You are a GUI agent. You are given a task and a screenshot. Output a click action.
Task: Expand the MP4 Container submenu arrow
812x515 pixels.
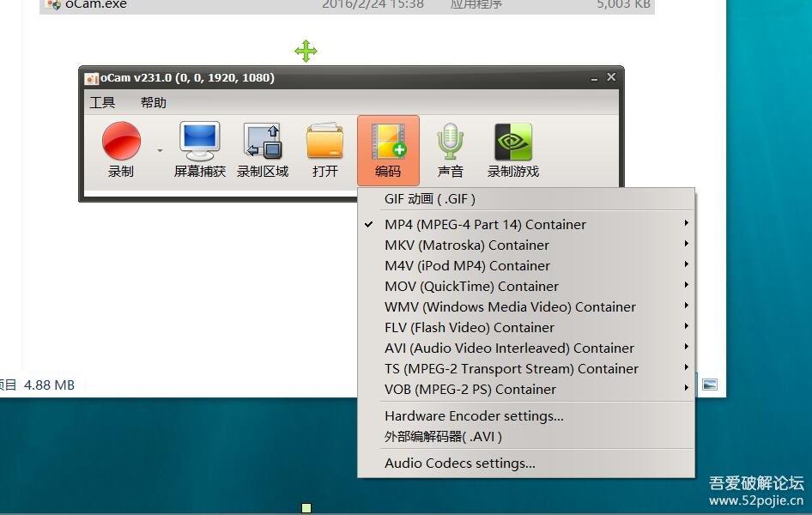click(686, 223)
